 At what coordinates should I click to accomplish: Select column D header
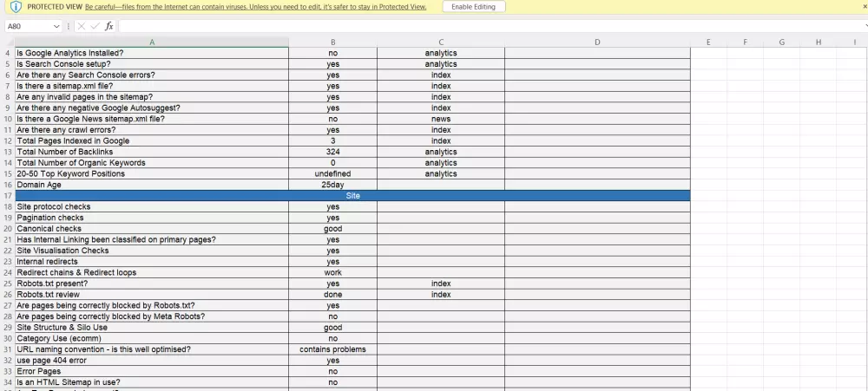point(597,42)
